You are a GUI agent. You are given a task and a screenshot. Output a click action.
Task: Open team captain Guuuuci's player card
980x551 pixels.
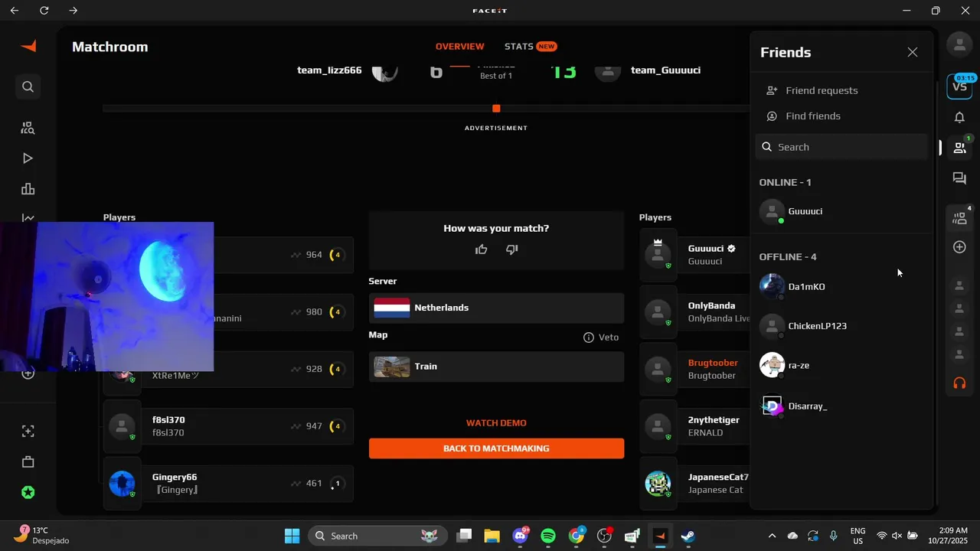pos(695,255)
